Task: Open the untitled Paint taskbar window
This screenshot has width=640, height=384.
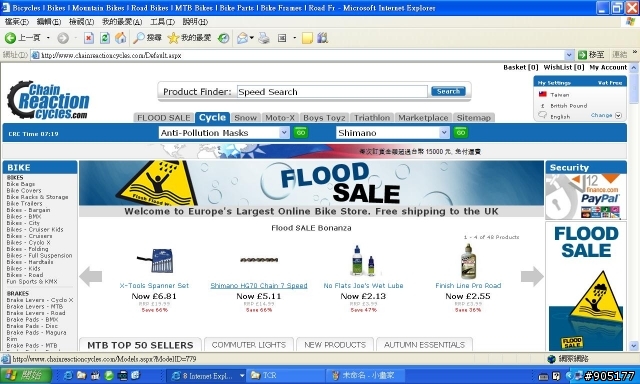Action: point(364,375)
